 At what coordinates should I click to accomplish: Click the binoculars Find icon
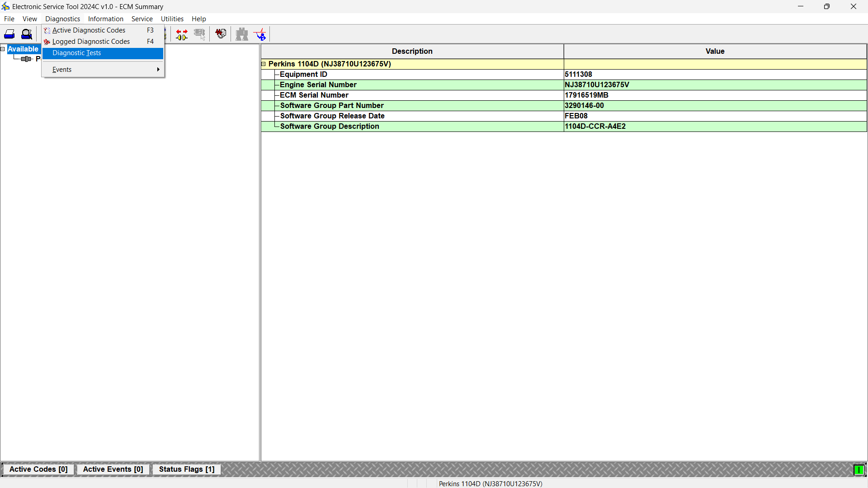[242, 34]
